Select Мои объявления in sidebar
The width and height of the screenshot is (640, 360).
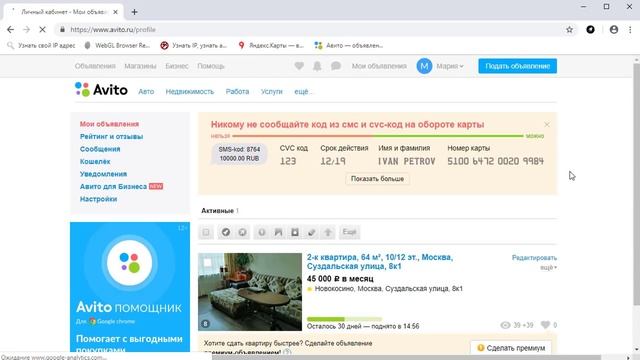(109, 124)
